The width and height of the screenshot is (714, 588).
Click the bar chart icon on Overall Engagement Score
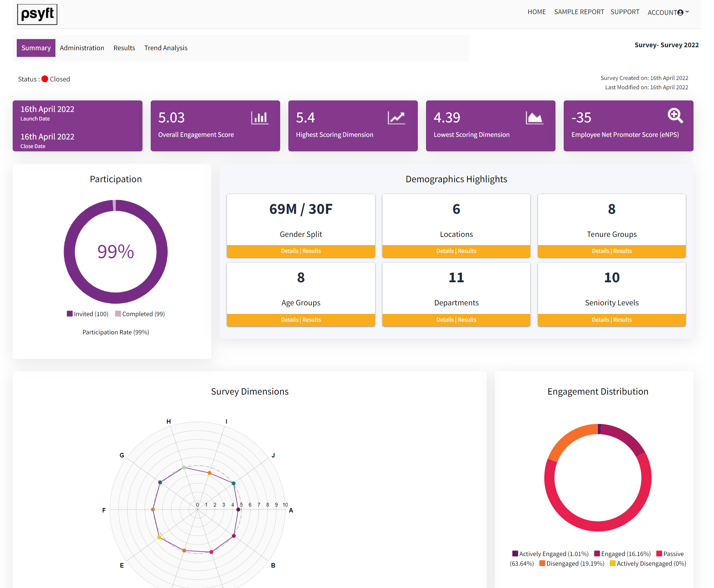point(260,118)
